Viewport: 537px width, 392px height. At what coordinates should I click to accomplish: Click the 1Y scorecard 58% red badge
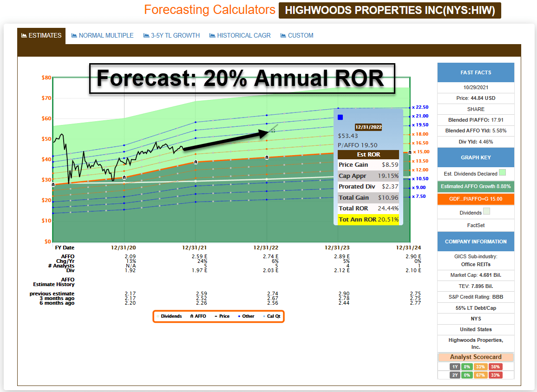pos(495,366)
